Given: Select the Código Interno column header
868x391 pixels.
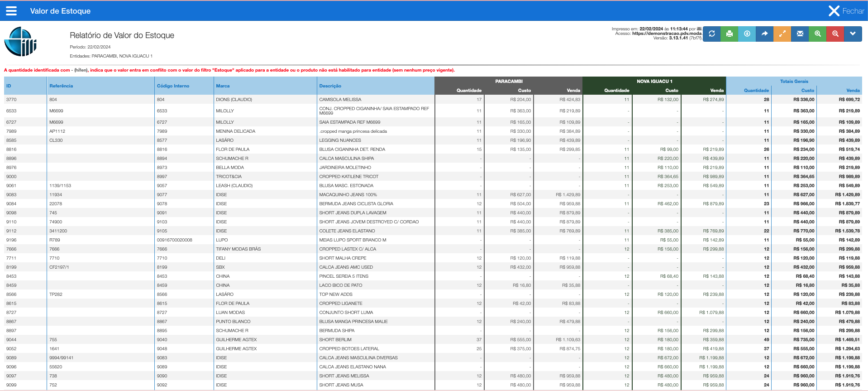Looking at the screenshot, I should coord(173,86).
